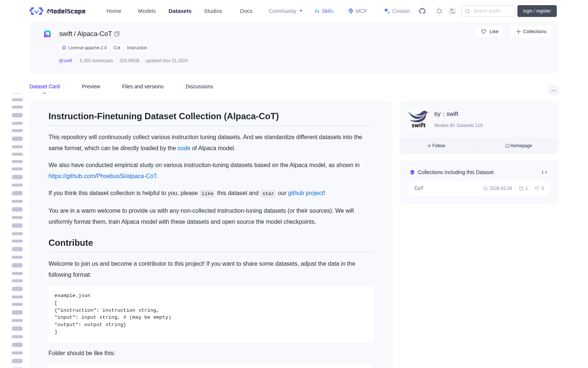Open the CoT collection row

pyautogui.click(x=479, y=188)
